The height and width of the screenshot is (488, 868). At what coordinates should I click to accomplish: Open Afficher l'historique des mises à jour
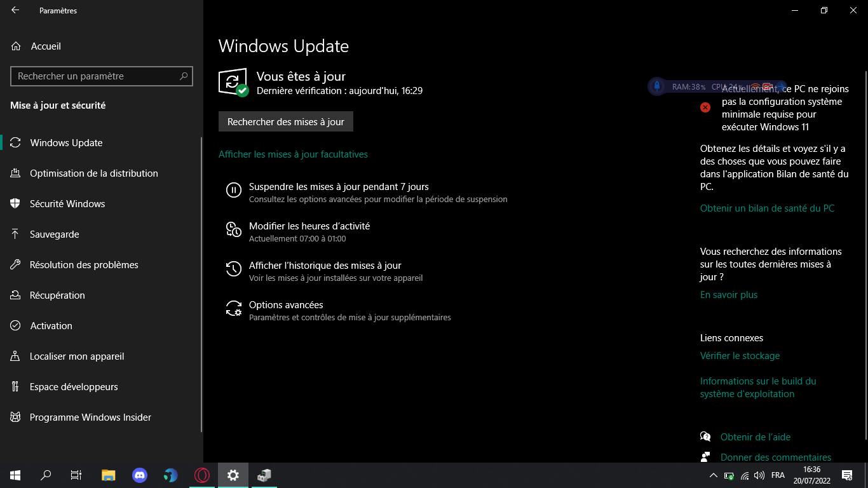tap(325, 266)
